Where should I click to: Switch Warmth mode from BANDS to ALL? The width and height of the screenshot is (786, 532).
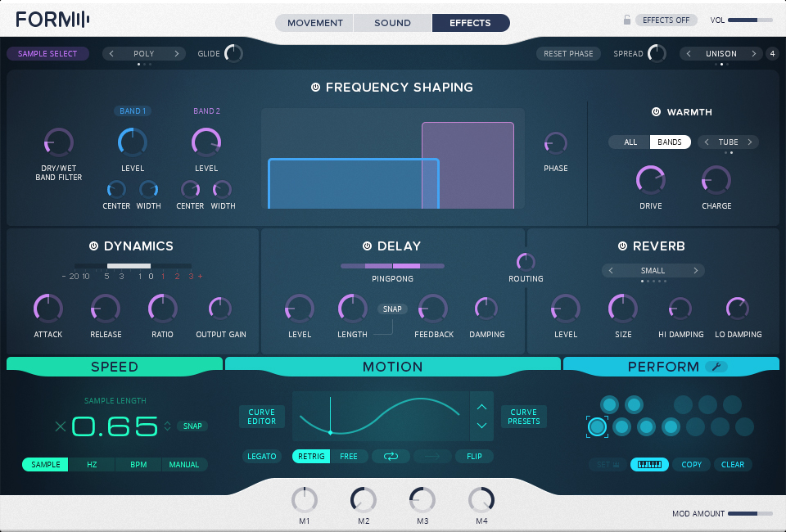click(x=629, y=142)
